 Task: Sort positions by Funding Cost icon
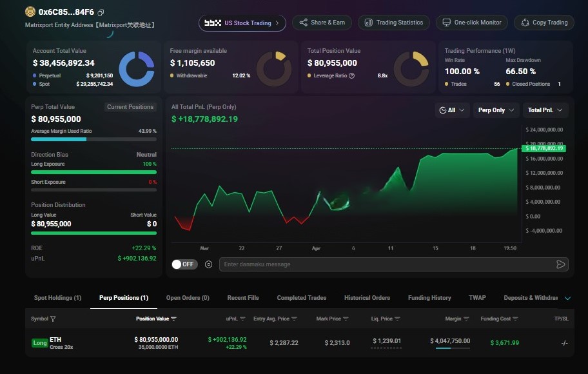[514, 319]
